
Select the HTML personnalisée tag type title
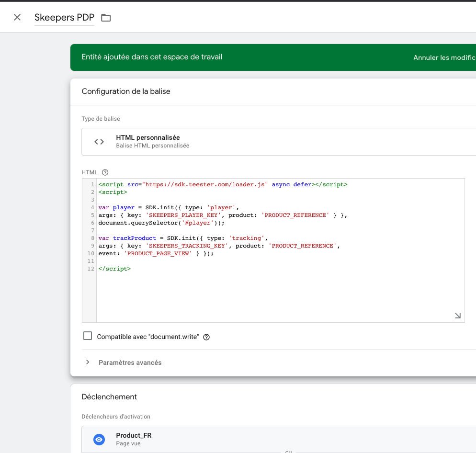click(147, 137)
